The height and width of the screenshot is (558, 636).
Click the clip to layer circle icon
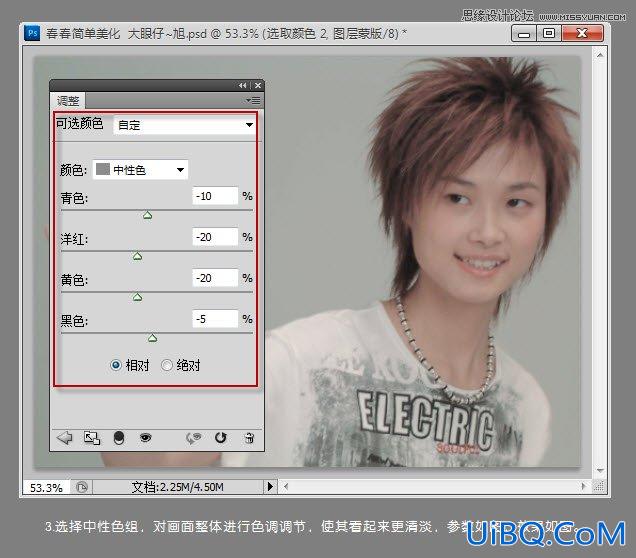coord(118,438)
